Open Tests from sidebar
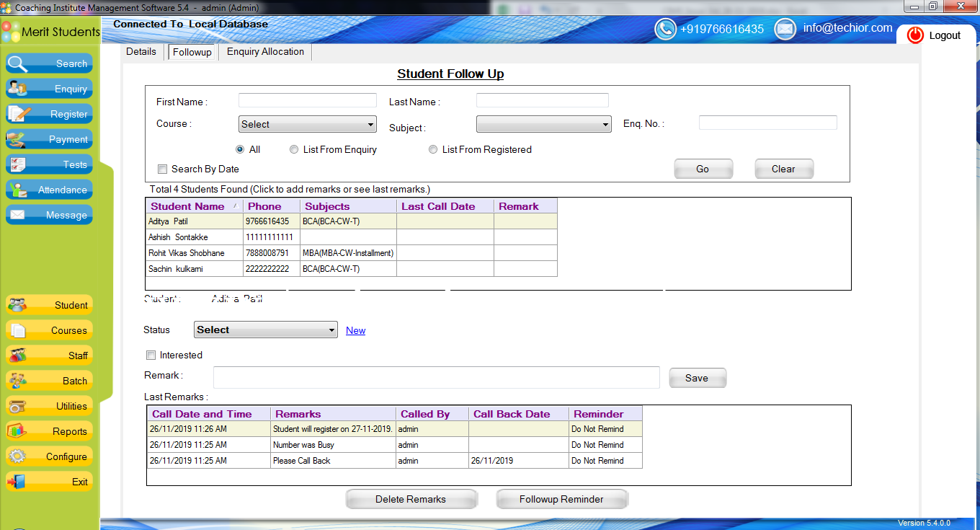The height and width of the screenshot is (530, 980). (x=50, y=164)
